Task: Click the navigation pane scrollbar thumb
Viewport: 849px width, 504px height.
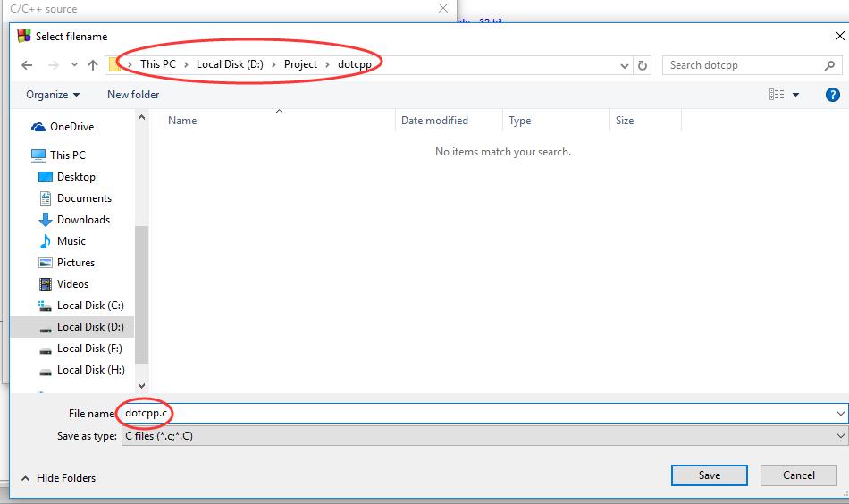Action: pos(141,295)
